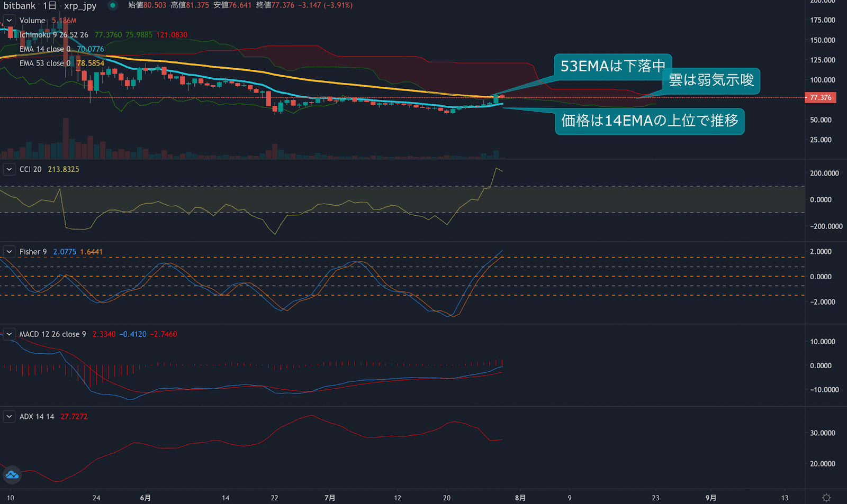This screenshot has height=504, width=847.
Task: Select the 雲は弱気示唆 callout annotation
Action: [x=711, y=80]
